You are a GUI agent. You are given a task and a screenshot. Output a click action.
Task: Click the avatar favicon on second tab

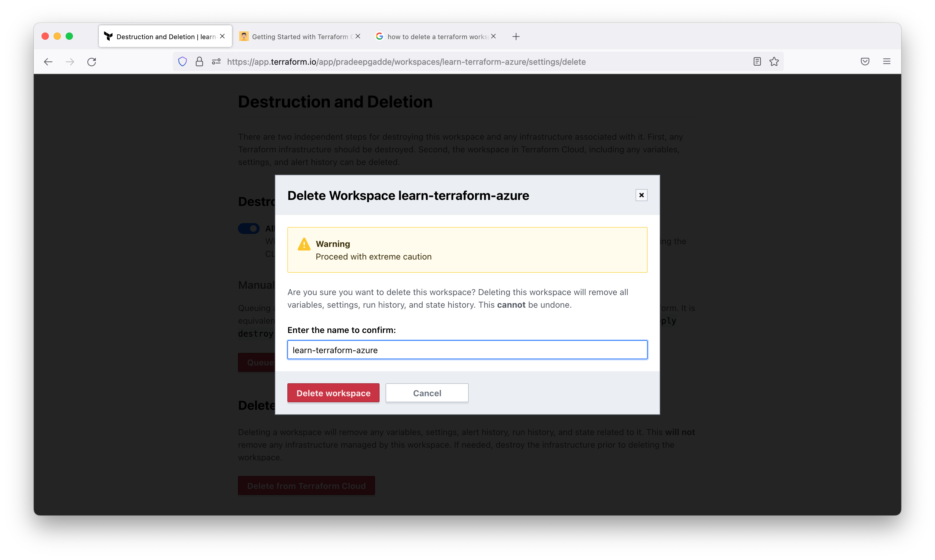pyautogui.click(x=244, y=36)
